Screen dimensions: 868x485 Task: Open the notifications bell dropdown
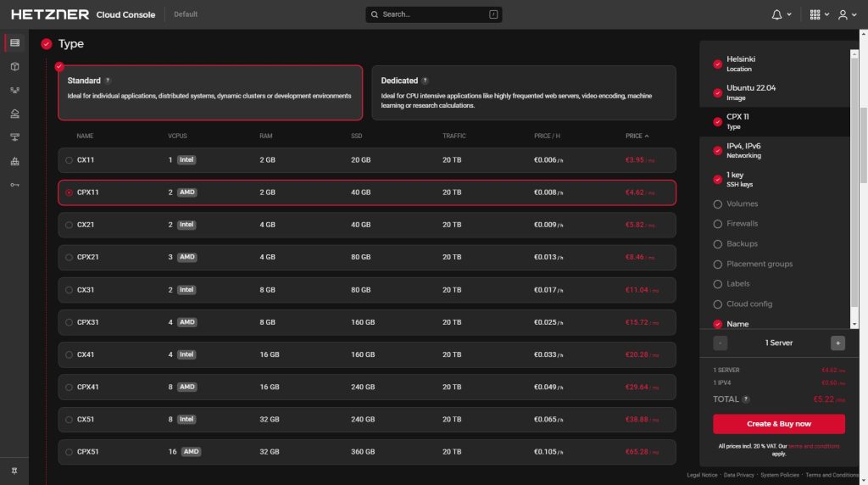(x=782, y=14)
